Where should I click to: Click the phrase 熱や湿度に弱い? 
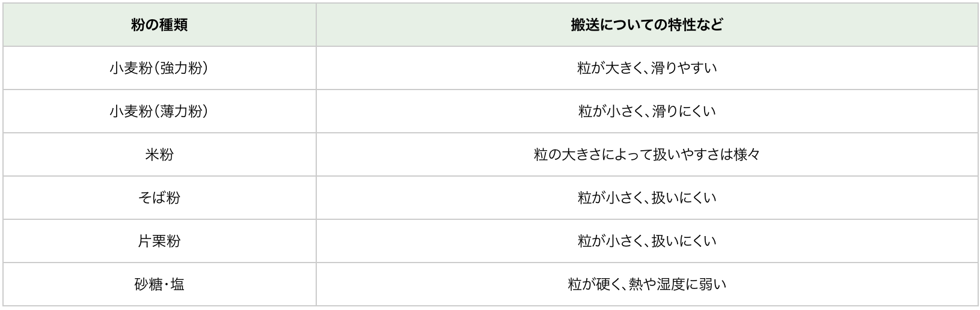coord(678,285)
